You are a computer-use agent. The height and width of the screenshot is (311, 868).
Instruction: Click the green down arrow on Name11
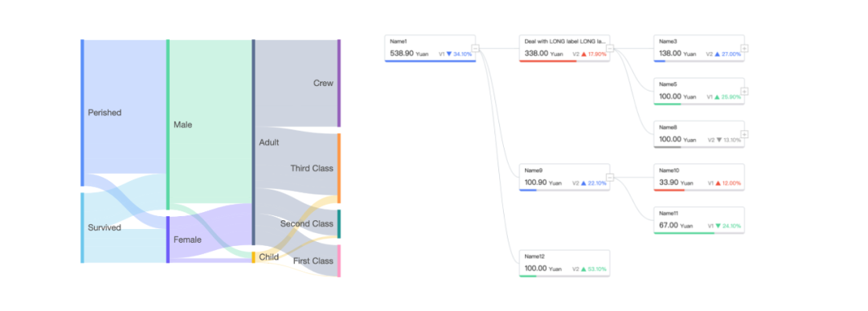718,227
